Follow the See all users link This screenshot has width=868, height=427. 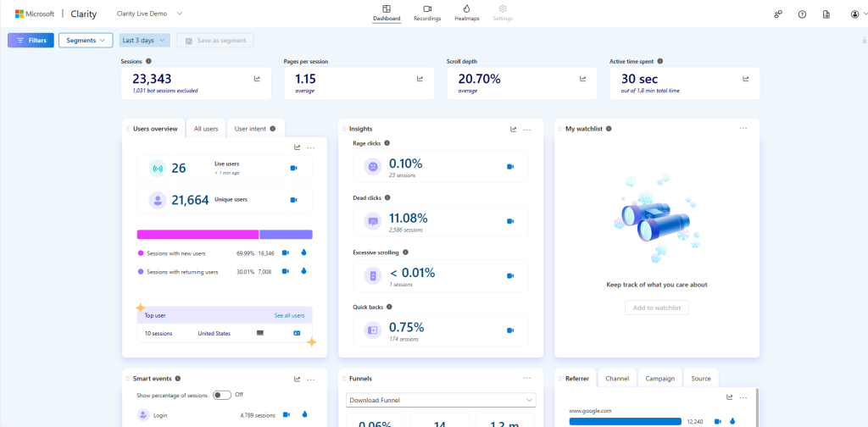289,315
